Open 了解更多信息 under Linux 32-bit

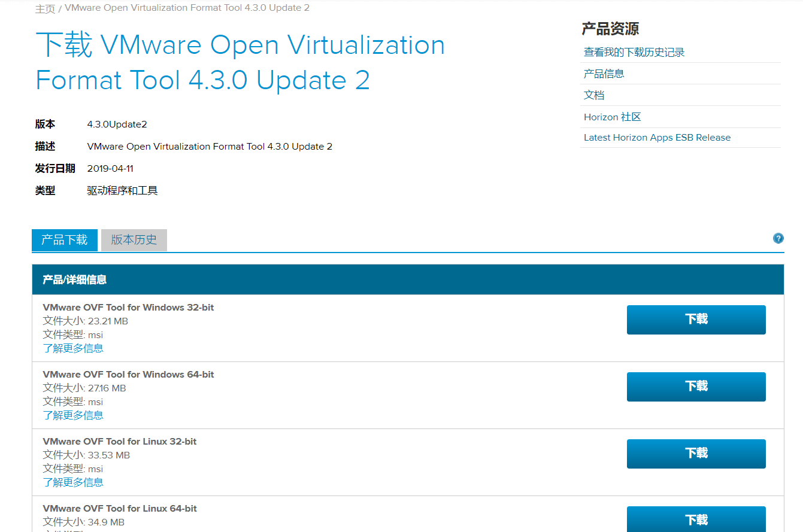click(x=73, y=482)
